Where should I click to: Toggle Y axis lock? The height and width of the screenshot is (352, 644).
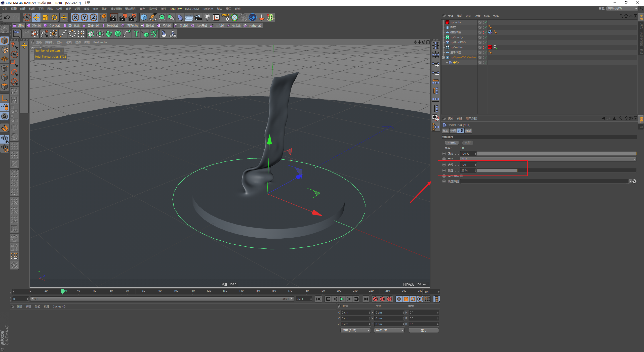85,17
